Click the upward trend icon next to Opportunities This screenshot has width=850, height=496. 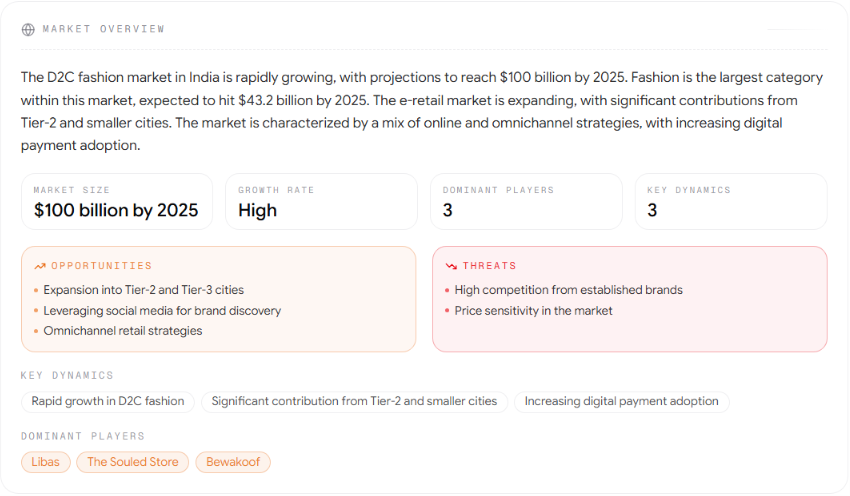[x=40, y=266]
